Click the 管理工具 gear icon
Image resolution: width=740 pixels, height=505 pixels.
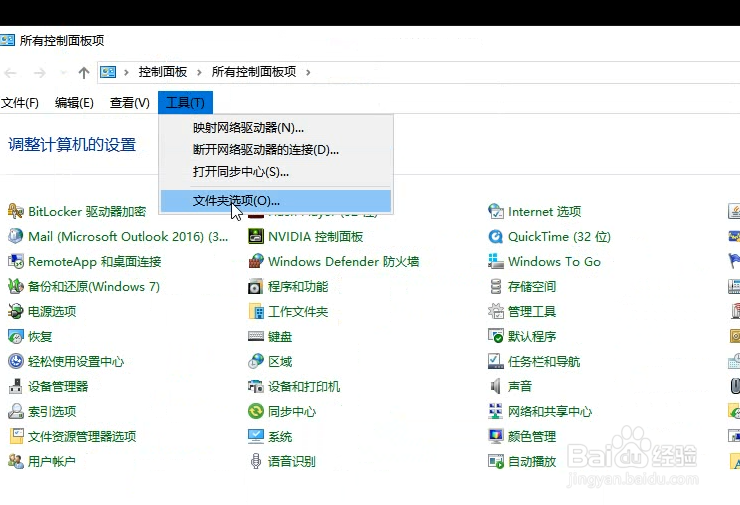496,311
